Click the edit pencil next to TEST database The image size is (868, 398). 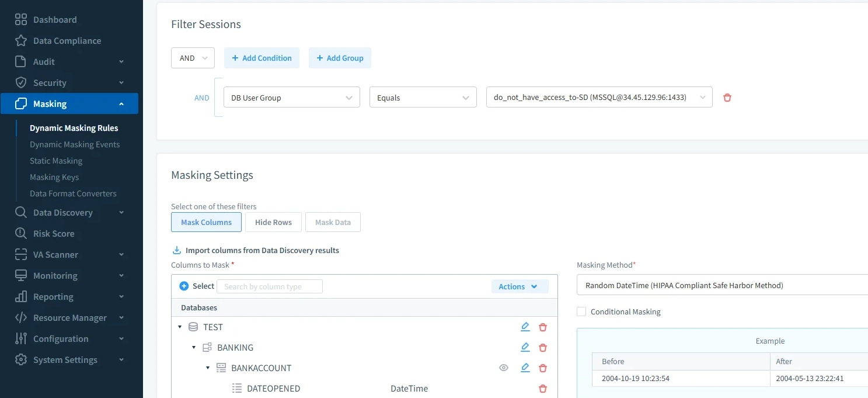[525, 327]
